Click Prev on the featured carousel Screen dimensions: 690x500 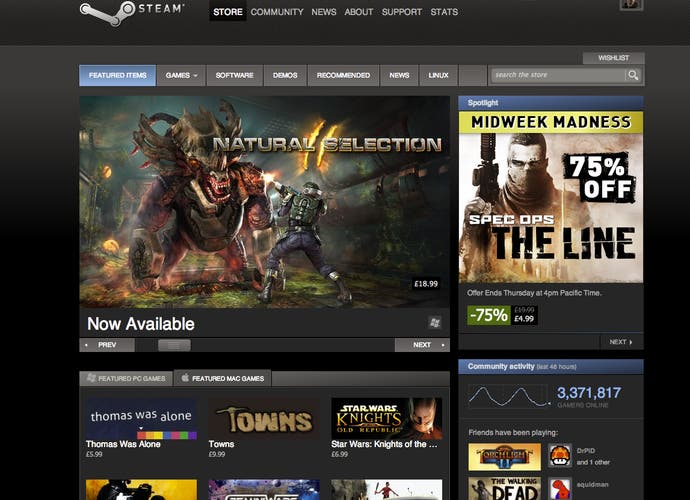107,345
